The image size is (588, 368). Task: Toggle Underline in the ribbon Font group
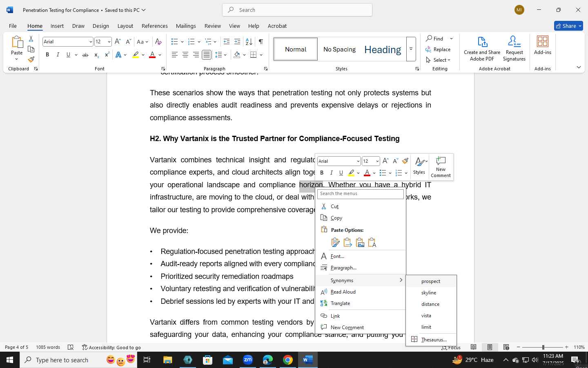coord(68,55)
